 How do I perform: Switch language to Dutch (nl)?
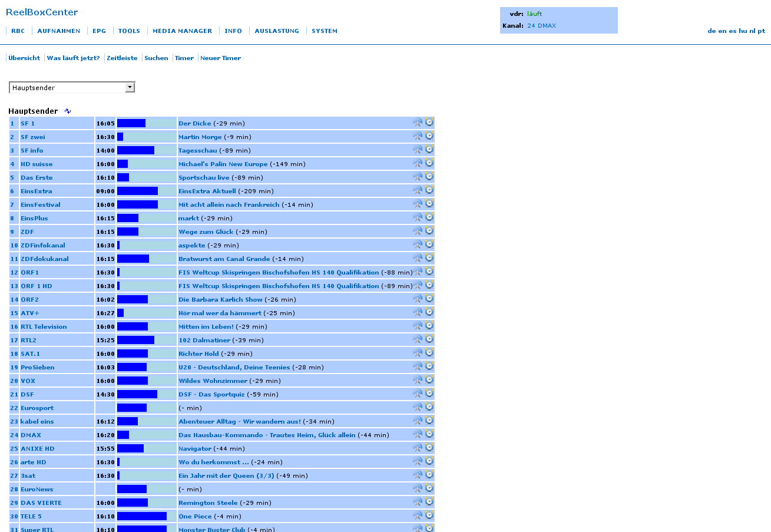coord(752,31)
